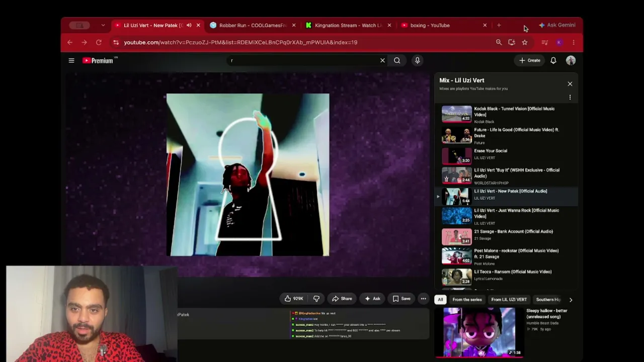Go back in browser history
This screenshot has height=362, width=644.
point(70,42)
